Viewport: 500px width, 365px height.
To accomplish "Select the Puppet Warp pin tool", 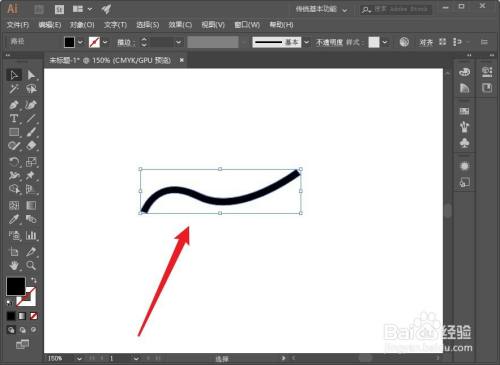I will point(31,175).
